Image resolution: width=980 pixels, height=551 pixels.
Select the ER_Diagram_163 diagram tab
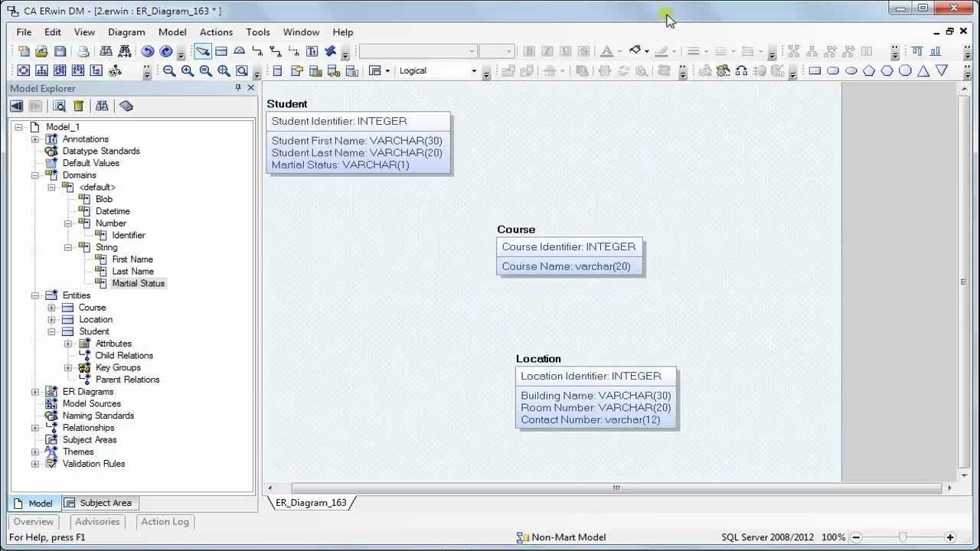coord(311,503)
